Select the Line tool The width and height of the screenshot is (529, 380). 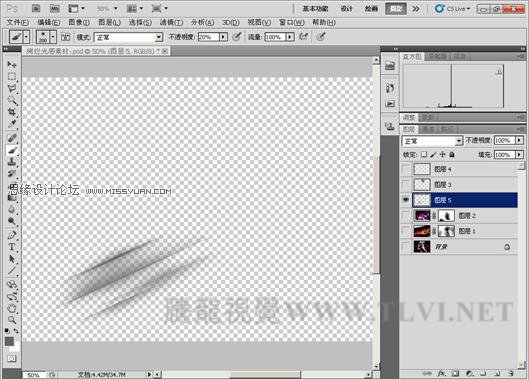pyautogui.click(x=12, y=271)
